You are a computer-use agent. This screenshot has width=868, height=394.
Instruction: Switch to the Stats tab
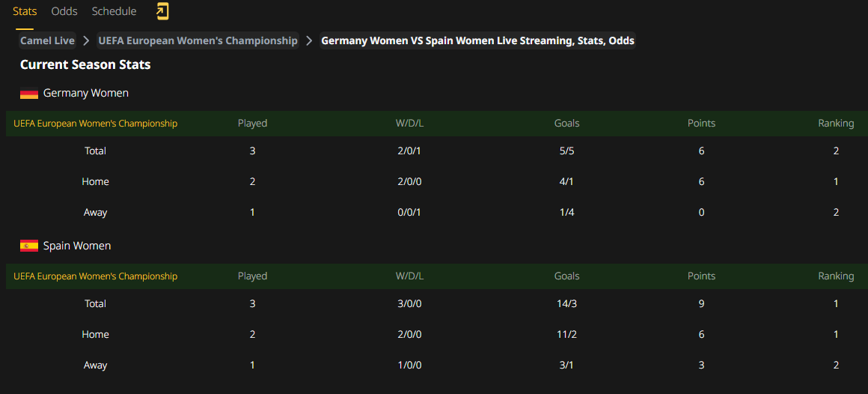pyautogui.click(x=25, y=11)
